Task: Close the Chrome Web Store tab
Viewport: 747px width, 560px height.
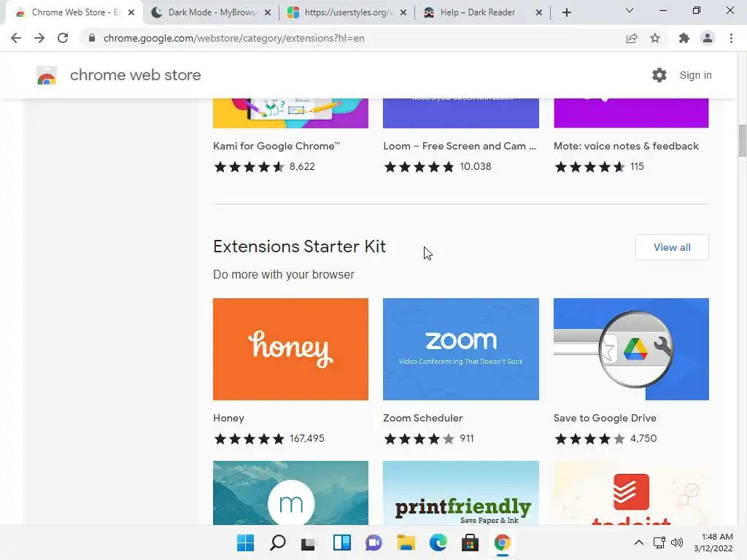Action: 131,13
